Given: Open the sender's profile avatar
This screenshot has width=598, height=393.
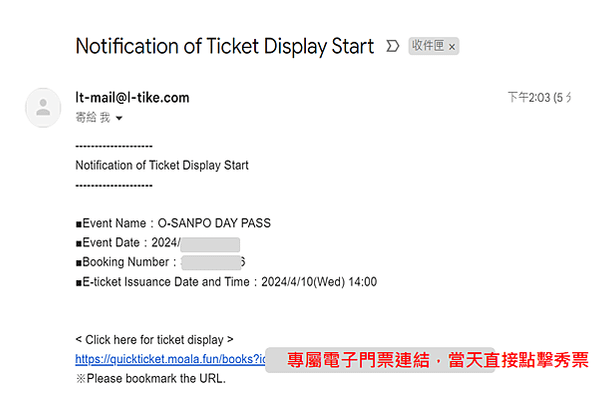Looking at the screenshot, I should tap(43, 108).
